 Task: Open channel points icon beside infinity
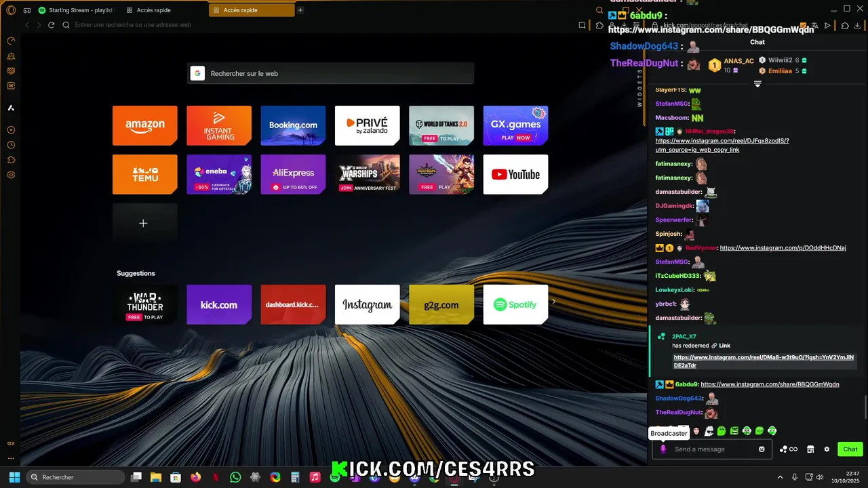click(783, 449)
